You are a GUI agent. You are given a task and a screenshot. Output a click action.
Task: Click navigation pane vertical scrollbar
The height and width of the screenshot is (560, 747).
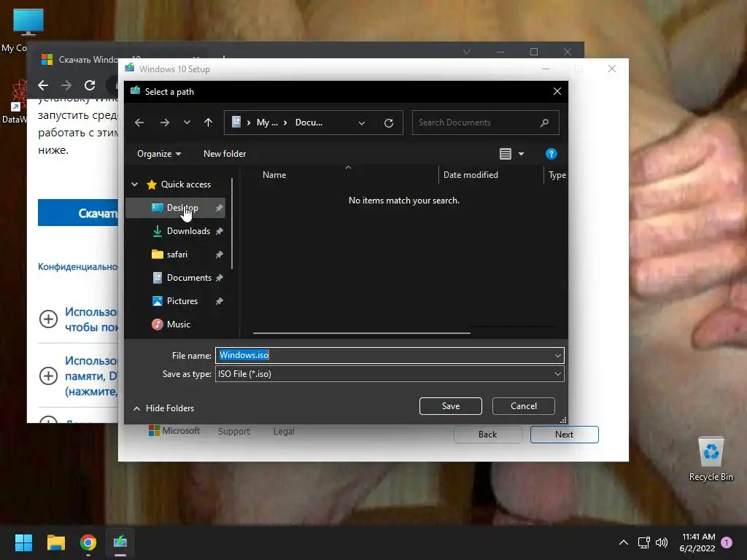[x=232, y=224]
